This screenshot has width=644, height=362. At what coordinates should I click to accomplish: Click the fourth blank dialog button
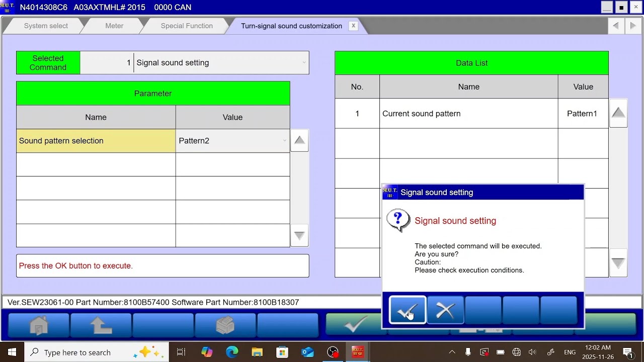point(521,310)
